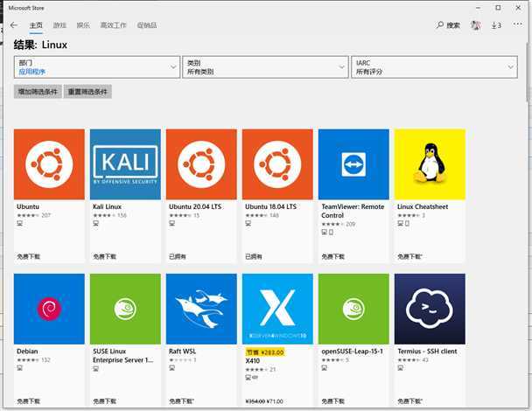The height and width of the screenshot is (411, 532).
Task: Open downloads and updates icon
Action: [x=496, y=25]
